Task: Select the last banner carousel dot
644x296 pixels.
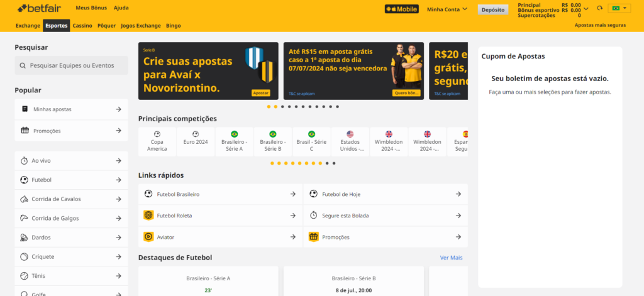Action: 337,107
